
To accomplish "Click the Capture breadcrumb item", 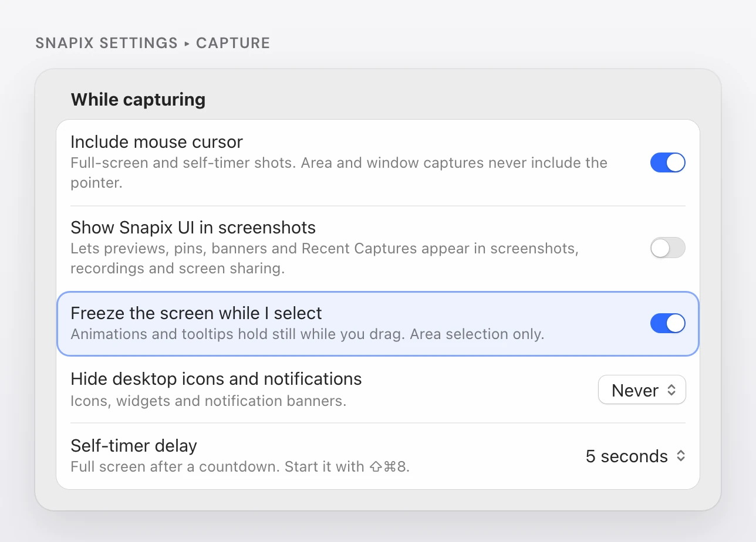I will (233, 43).
